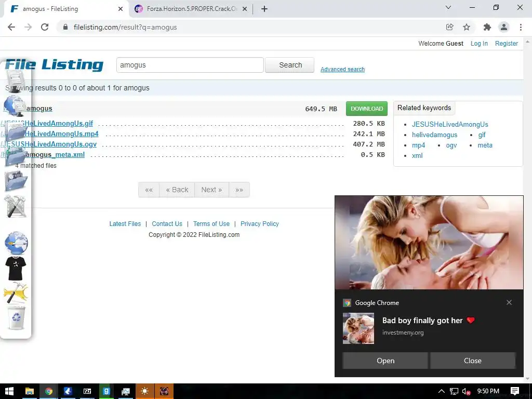Click the meta related keyword
The width and height of the screenshot is (532, 399).
click(485, 145)
